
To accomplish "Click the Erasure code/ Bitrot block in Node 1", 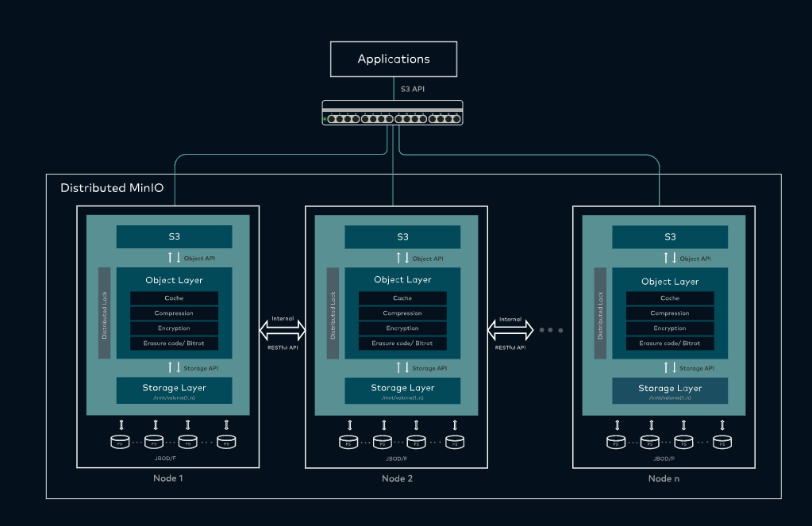I will tap(174, 344).
